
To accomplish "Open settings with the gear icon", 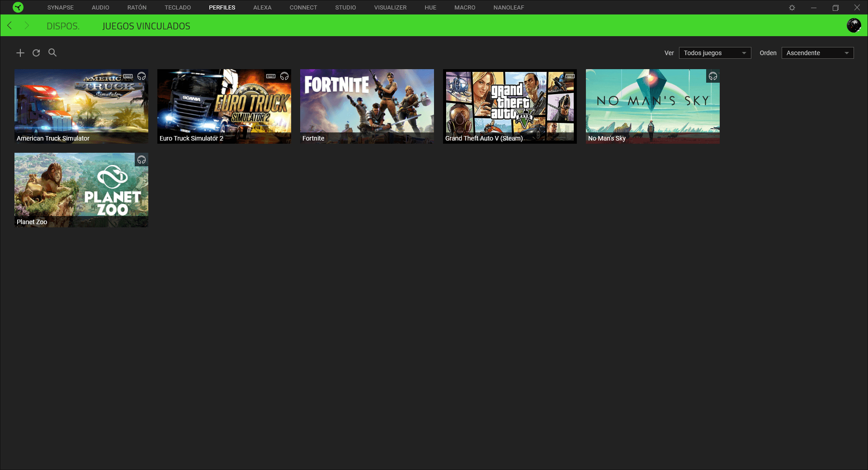I will 792,8.
